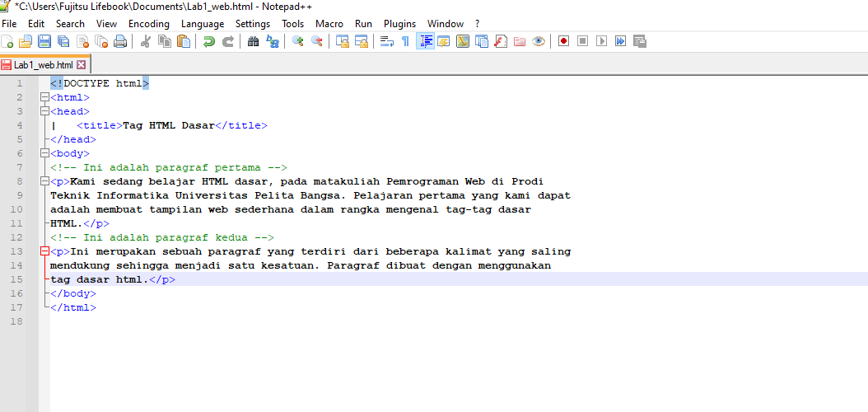Image resolution: width=868 pixels, height=412 pixels.
Task: Open the View menu
Action: pos(106,24)
